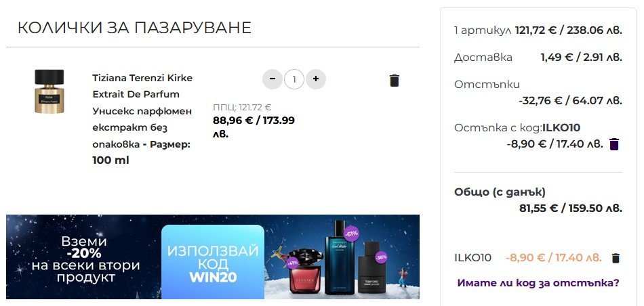Click 'Вземи -20% на всеки втори продукт' text
Screen dimensions: 644x306
click(x=85, y=259)
